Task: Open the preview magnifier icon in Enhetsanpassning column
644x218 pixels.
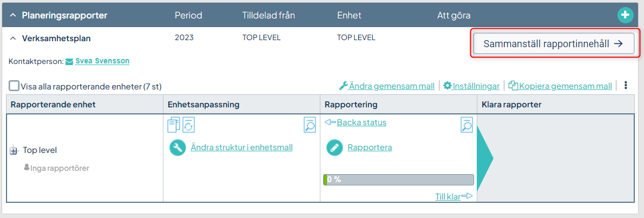Action: click(310, 125)
